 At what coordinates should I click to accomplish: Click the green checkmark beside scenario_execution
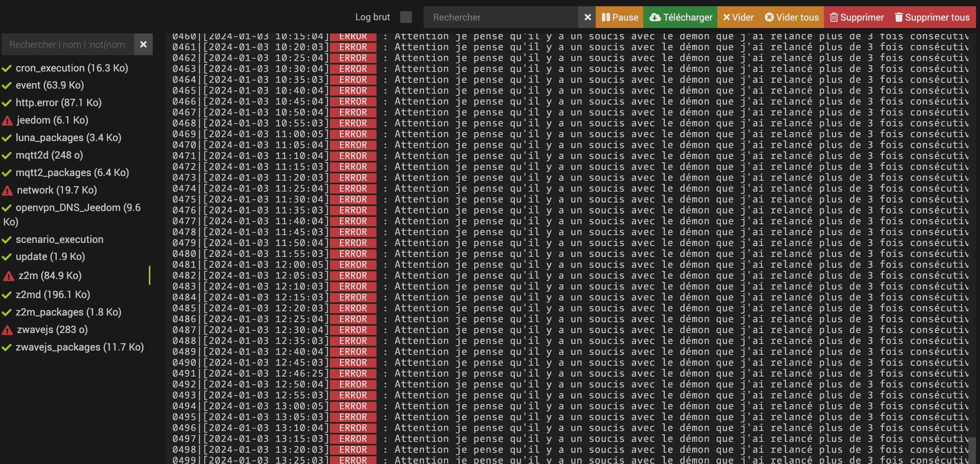tap(7, 240)
